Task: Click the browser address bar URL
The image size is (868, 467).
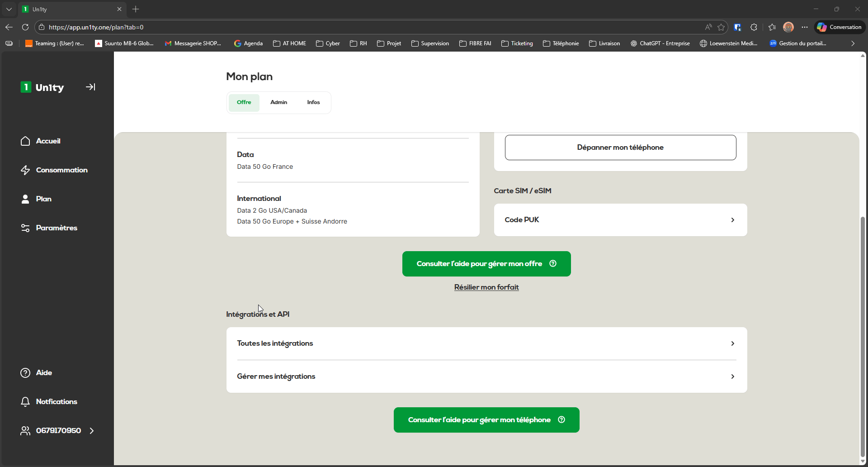Action: coord(271,27)
